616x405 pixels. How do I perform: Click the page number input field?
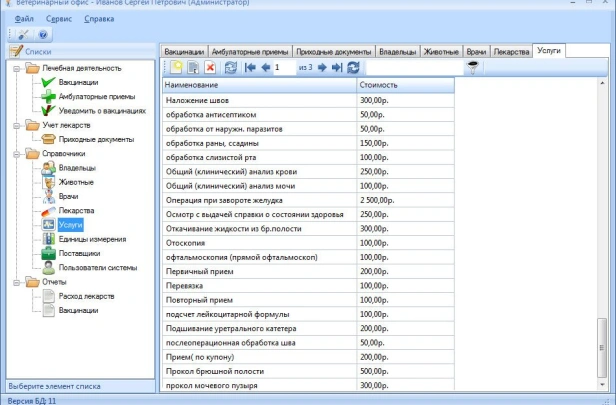click(x=284, y=67)
